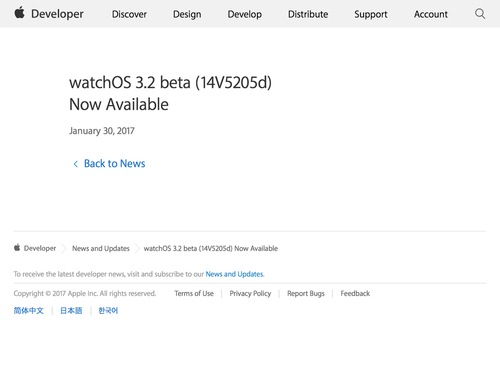Open the Privacy Policy link
500x375 pixels.
click(x=250, y=293)
